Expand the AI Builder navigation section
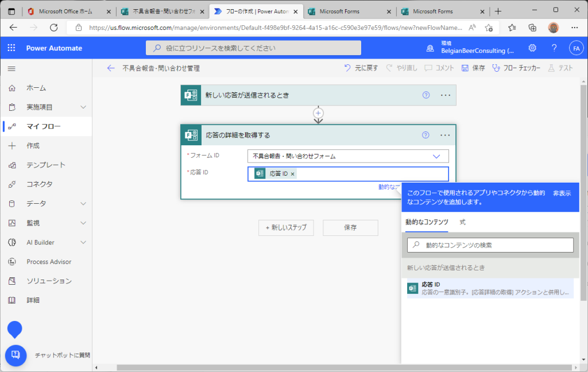 pos(83,242)
